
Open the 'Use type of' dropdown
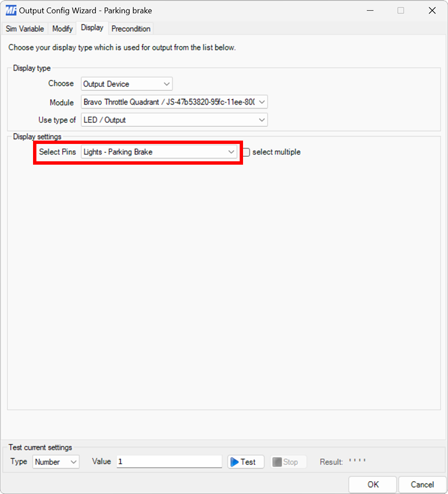262,120
